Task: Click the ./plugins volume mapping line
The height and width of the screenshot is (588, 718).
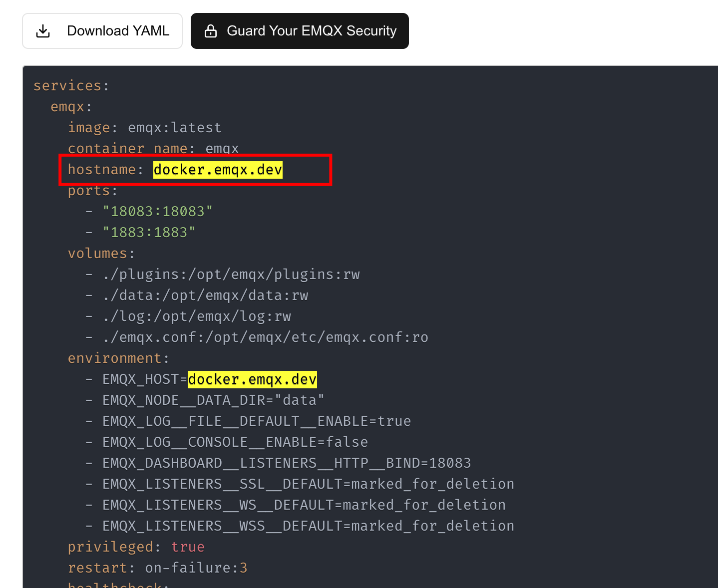Action: click(231, 275)
